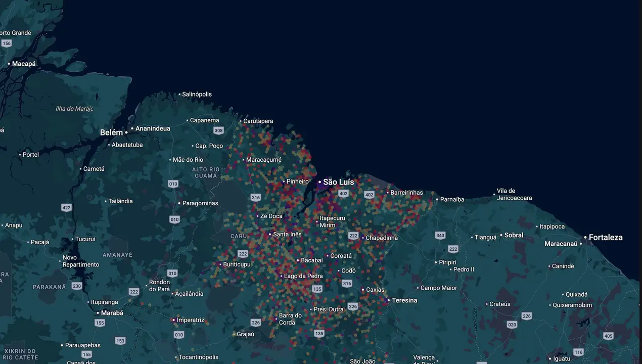Select the Quixeramobim label
The width and height of the screenshot is (642, 364).
pos(572,305)
